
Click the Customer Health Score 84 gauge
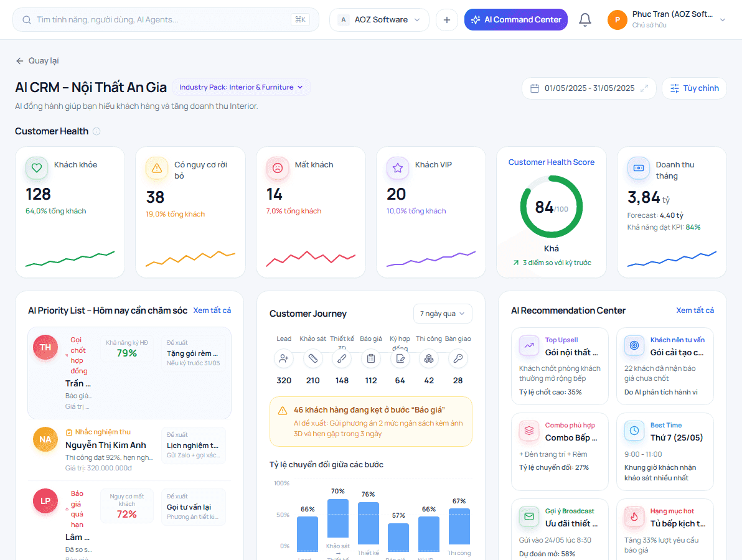coord(552,207)
